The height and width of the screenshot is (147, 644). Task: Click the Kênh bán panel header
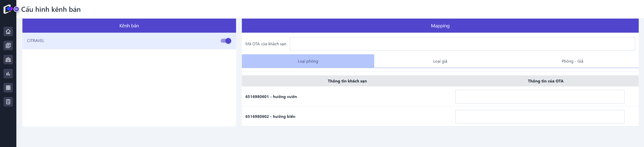coord(129,26)
